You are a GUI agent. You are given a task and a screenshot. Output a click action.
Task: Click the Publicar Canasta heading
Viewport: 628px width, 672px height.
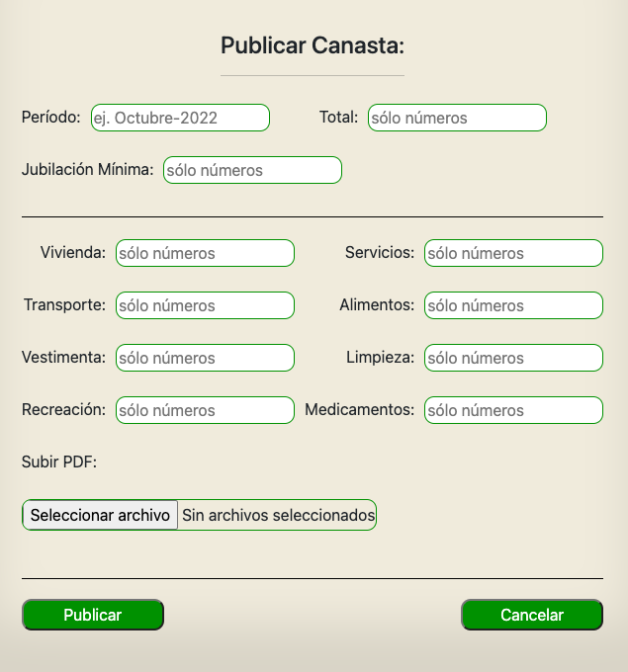[x=313, y=45]
